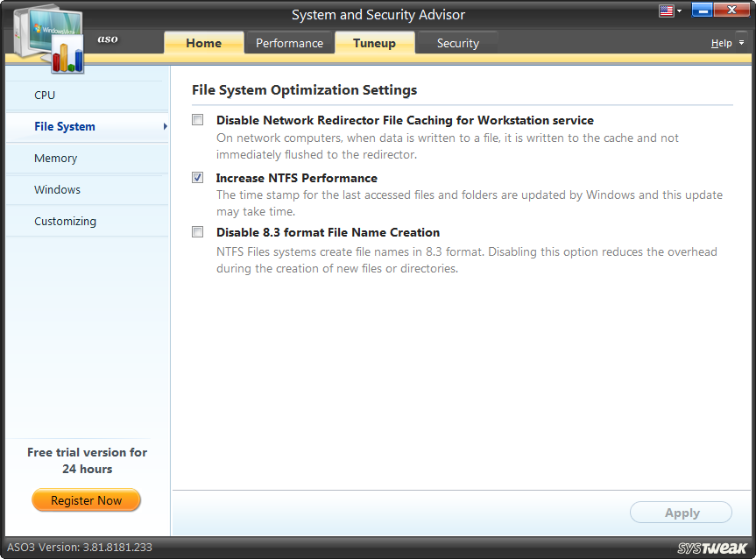
Task: Open the Help dropdown chevron
Action: click(x=739, y=42)
